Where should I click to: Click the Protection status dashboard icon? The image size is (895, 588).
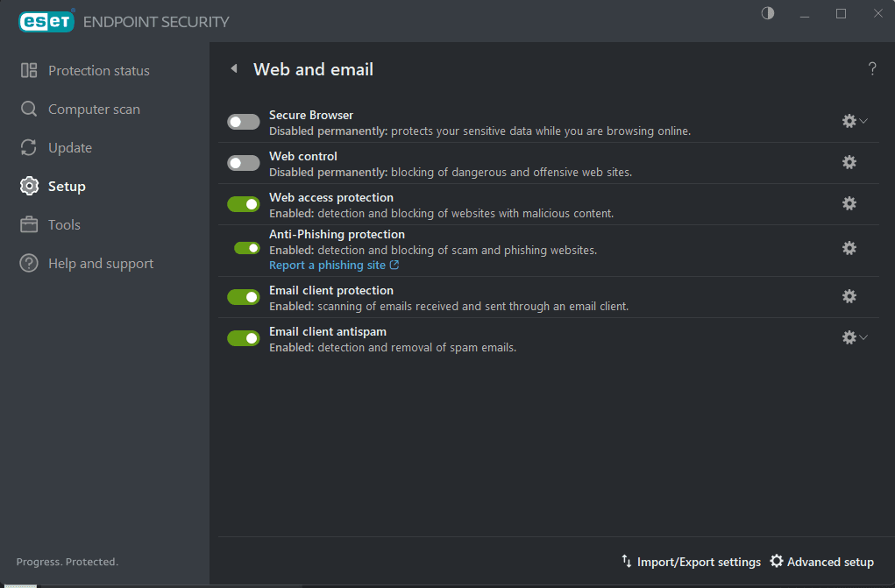point(29,70)
